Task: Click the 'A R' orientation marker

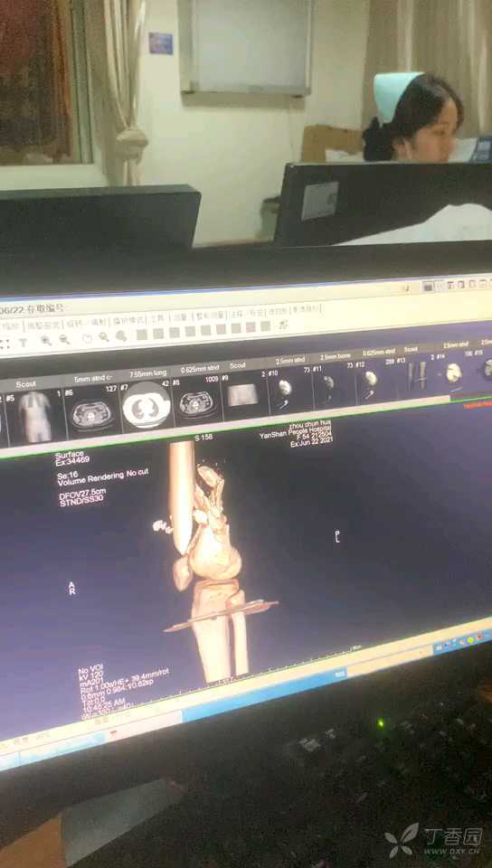Action: pos(71,589)
